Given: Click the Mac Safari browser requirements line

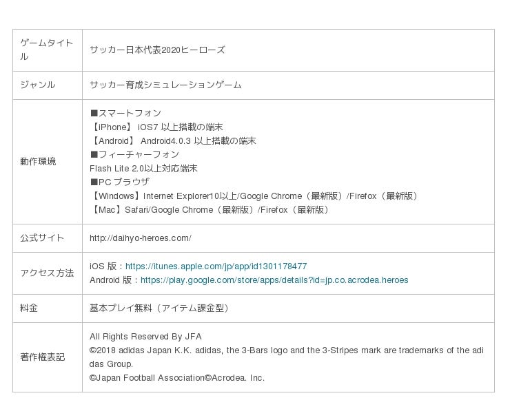Looking at the screenshot, I should click(x=210, y=210).
